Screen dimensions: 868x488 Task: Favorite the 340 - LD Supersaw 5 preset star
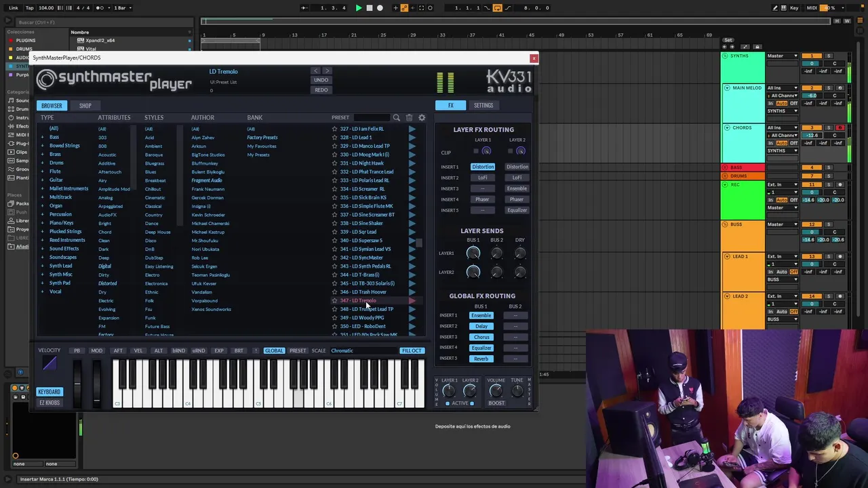click(x=334, y=241)
